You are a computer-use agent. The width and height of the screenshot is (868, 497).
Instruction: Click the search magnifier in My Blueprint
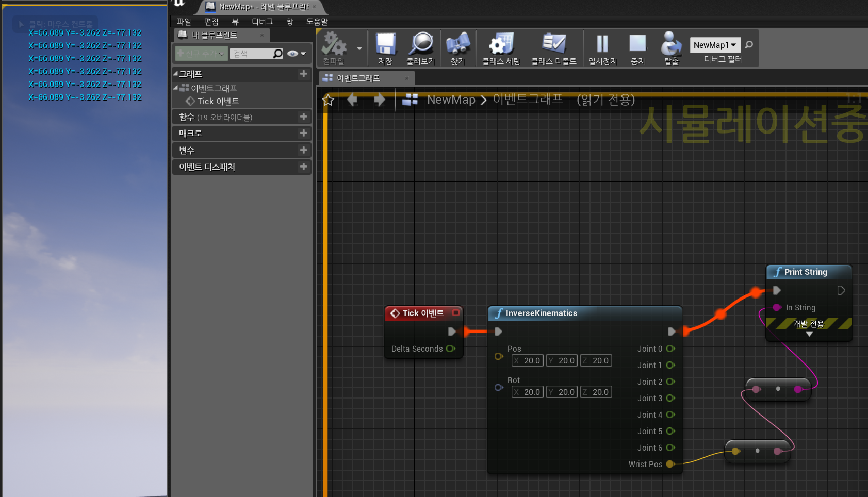[277, 54]
